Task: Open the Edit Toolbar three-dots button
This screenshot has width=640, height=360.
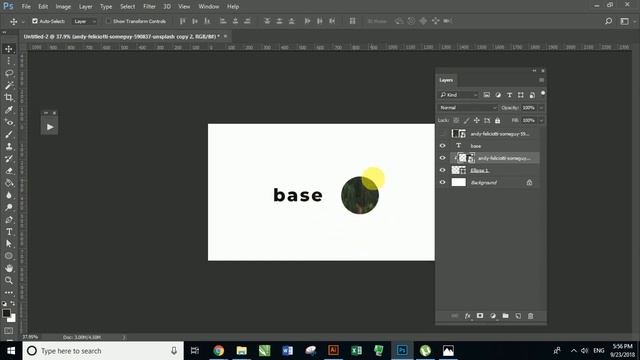Action: click(9, 293)
